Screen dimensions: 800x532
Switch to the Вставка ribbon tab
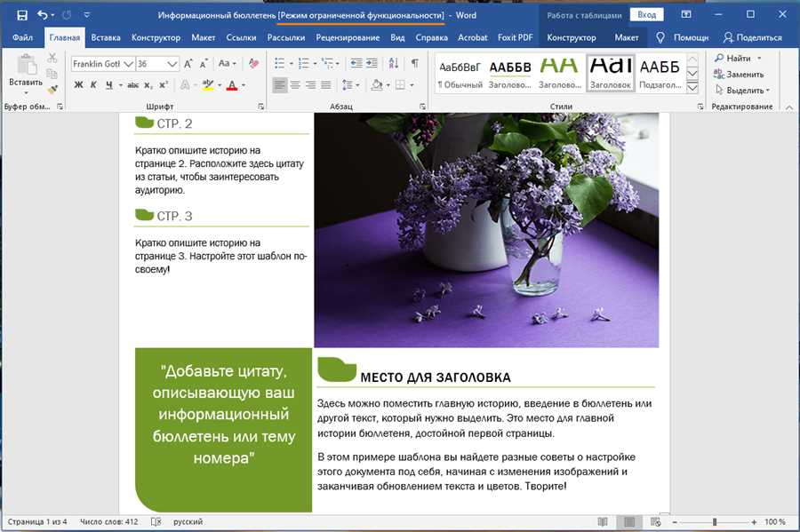(x=106, y=37)
